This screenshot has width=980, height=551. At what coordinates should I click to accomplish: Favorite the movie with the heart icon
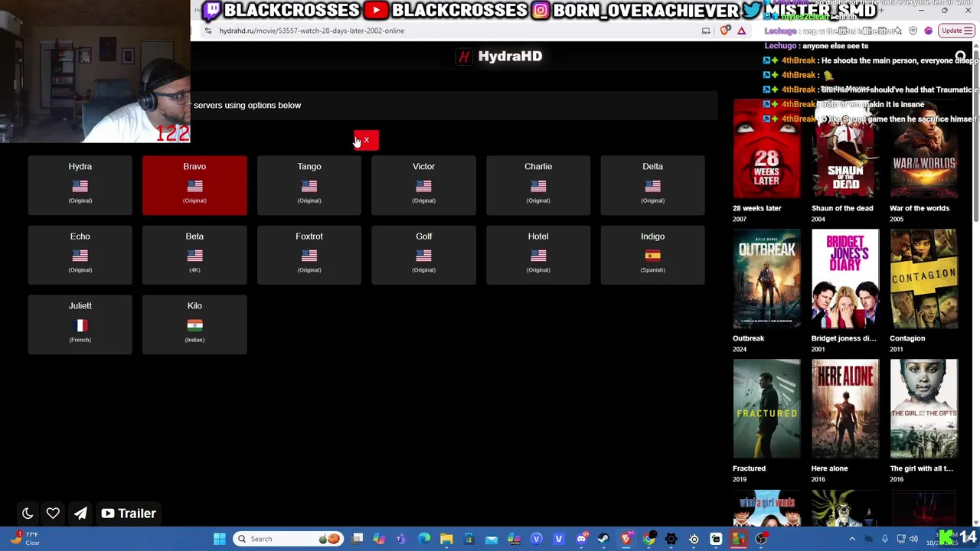[x=53, y=514]
